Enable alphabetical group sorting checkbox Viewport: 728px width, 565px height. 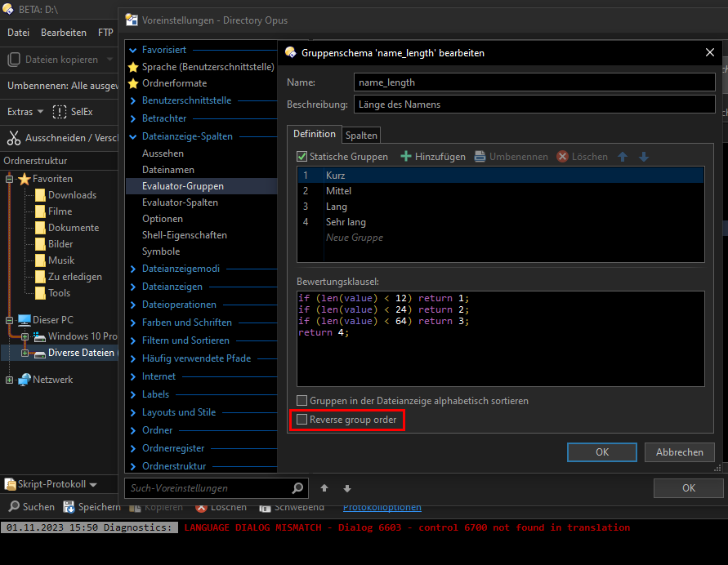click(x=301, y=401)
